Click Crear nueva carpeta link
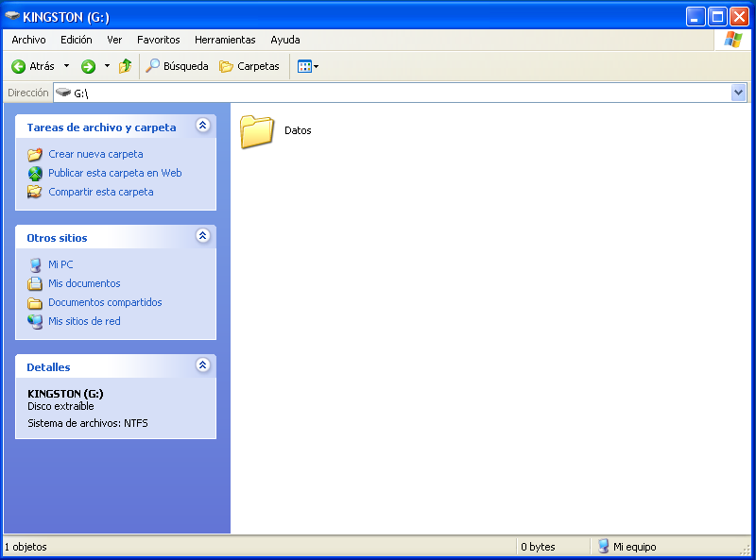Image resolution: width=756 pixels, height=560 pixels. [x=95, y=154]
